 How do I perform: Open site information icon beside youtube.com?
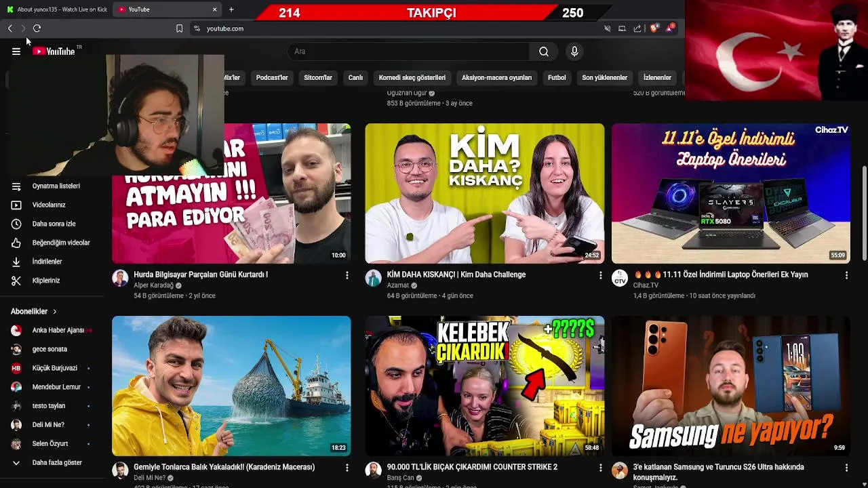(197, 28)
